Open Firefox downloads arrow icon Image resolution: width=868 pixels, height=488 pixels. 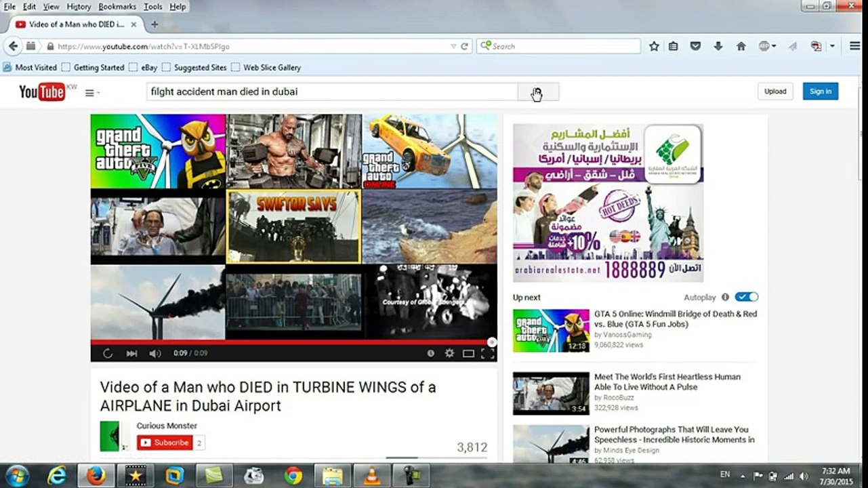point(718,46)
